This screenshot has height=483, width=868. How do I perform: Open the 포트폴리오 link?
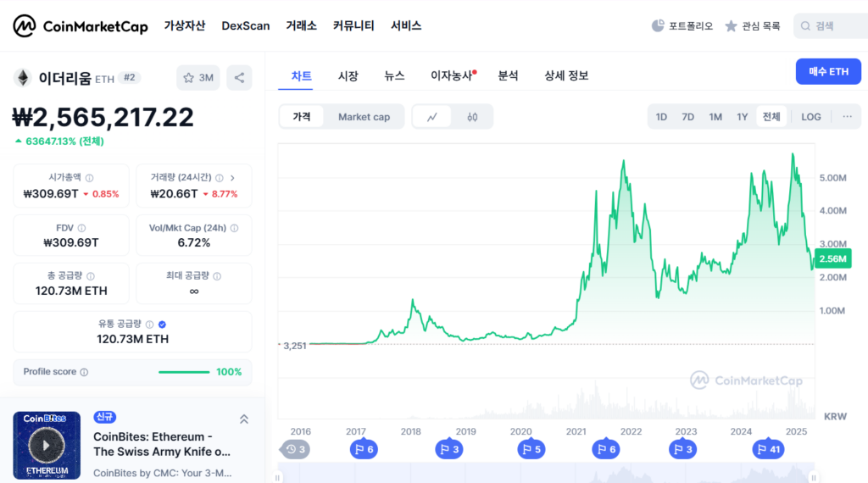(x=682, y=26)
